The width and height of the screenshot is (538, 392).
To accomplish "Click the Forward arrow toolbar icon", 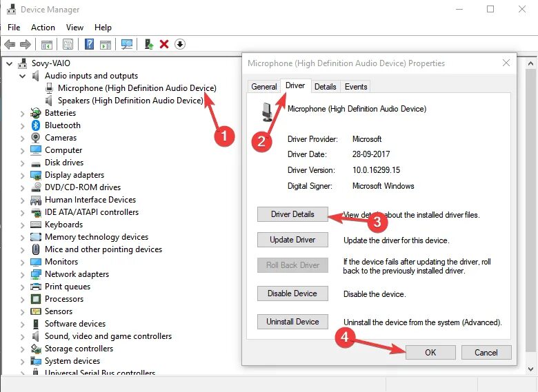I will tap(26, 44).
